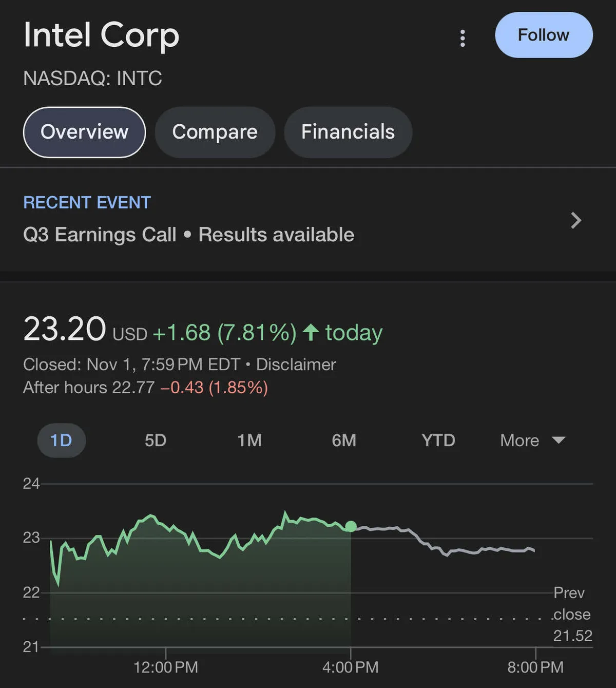The image size is (616, 688).
Task: Click the More dropdown arrow icon
Action: point(559,440)
